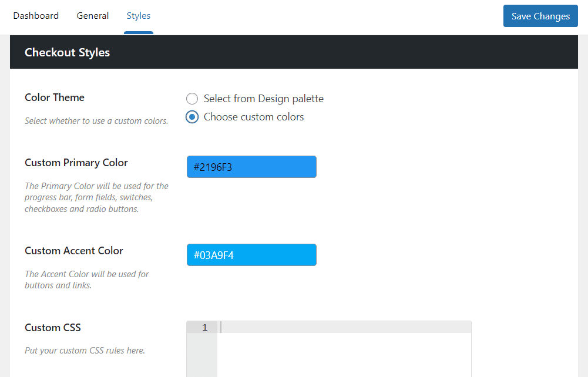Choose the 'Choose custom colors' radio button
Screen dimensions: 588x377
[x=191, y=117]
